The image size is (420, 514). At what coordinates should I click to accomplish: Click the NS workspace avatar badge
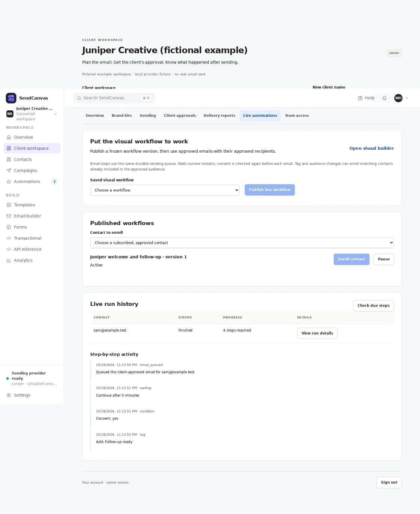[10, 114]
